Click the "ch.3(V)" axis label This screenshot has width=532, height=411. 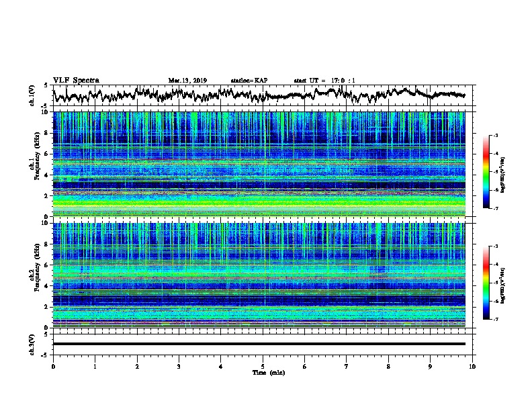[x=32, y=345]
